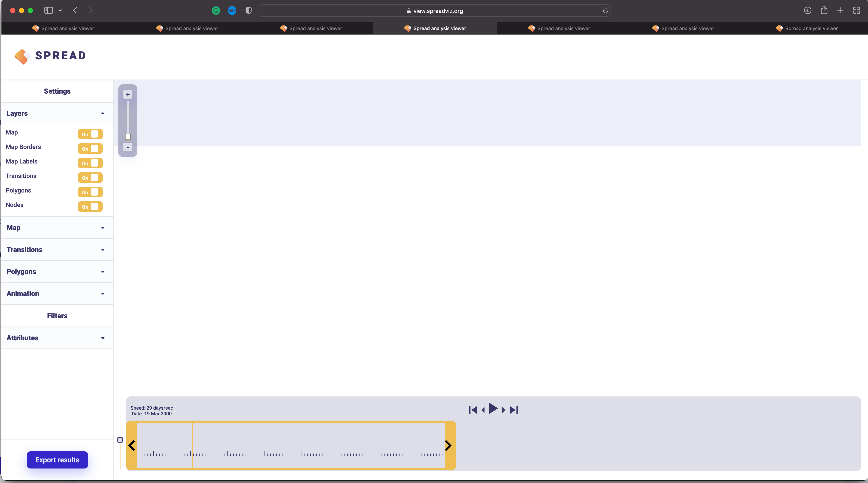Skip to the end of the timeline

pyautogui.click(x=514, y=410)
